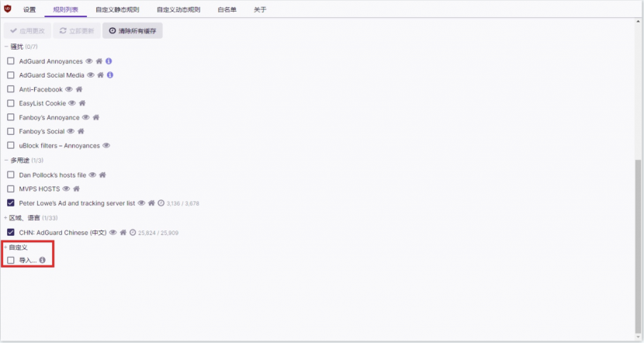This screenshot has width=644, height=343.
Task: View content of Dan Pollock's hosts file
Action: tap(92, 175)
